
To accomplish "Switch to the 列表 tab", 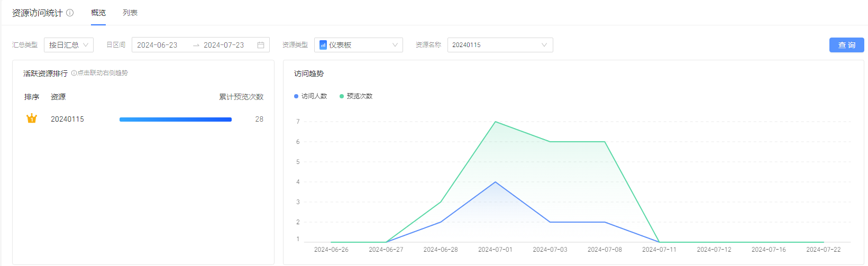I will coord(130,13).
